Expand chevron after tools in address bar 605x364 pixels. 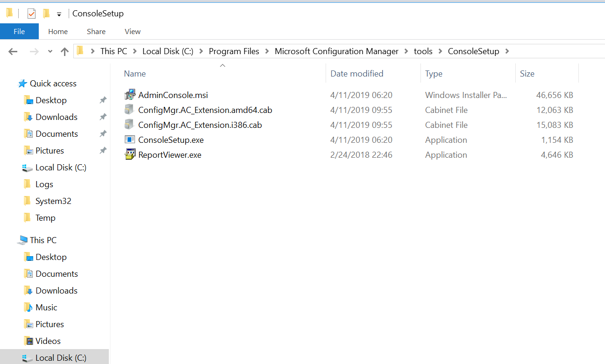[x=441, y=51]
